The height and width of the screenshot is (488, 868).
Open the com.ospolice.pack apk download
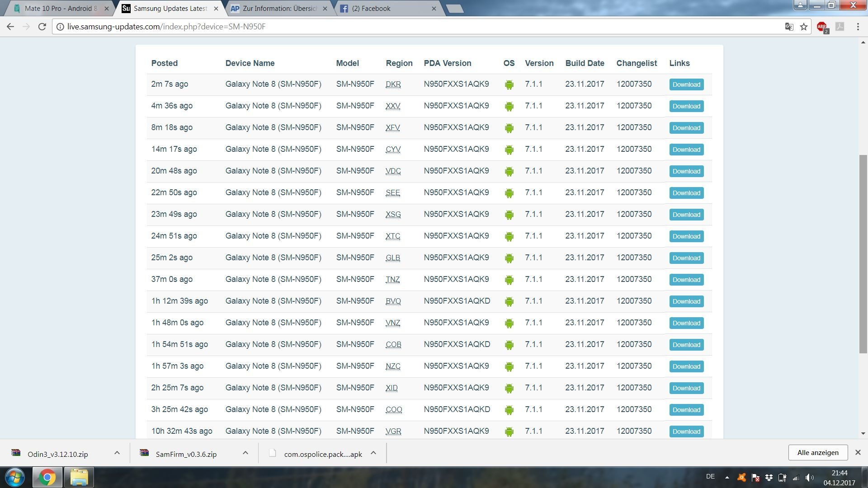(323, 454)
